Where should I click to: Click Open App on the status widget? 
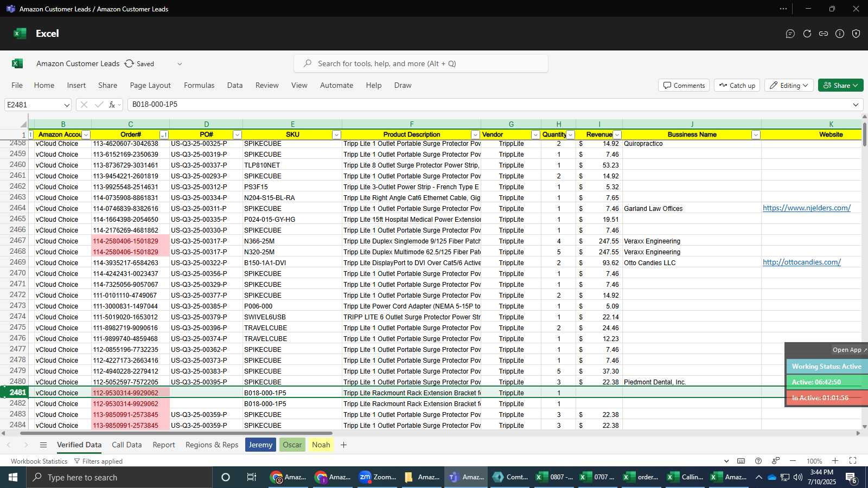(850, 350)
